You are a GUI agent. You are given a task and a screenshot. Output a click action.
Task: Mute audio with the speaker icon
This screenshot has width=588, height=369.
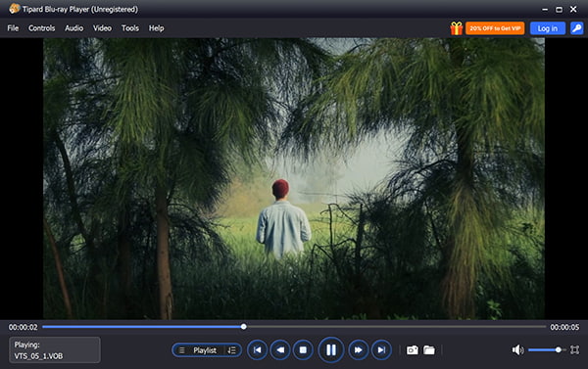517,349
